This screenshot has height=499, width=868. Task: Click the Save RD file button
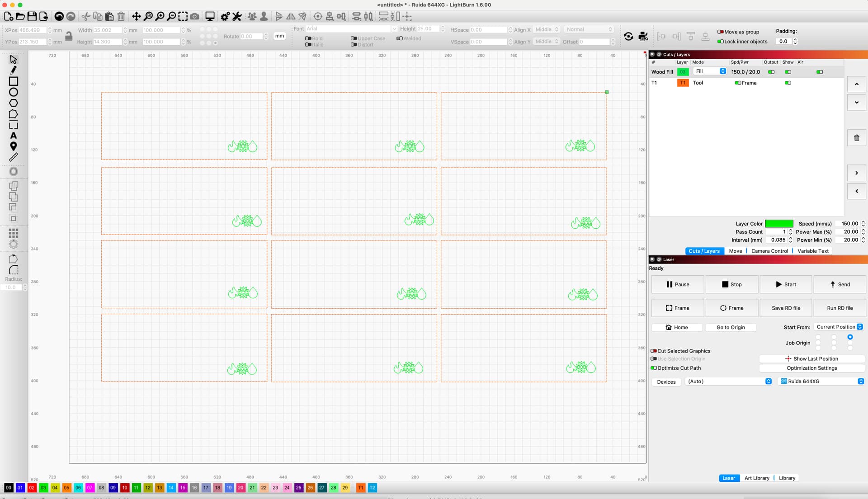point(785,308)
